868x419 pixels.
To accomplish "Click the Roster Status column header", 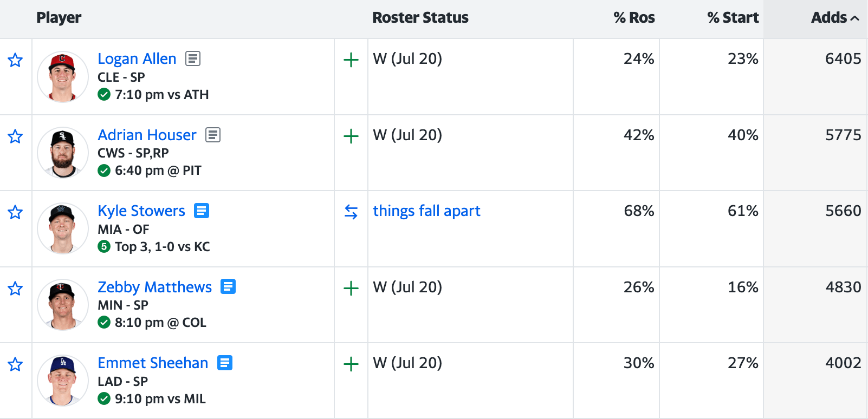I will 420,18.
